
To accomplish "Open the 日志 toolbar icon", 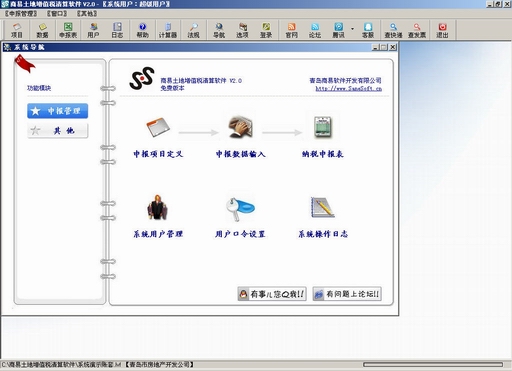I will click(117, 30).
